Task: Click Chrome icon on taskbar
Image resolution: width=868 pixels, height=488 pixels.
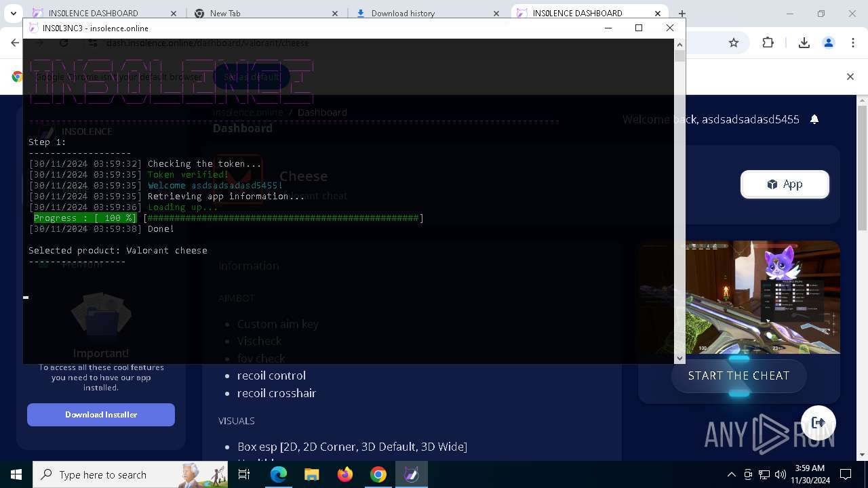Action: point(378,474)
